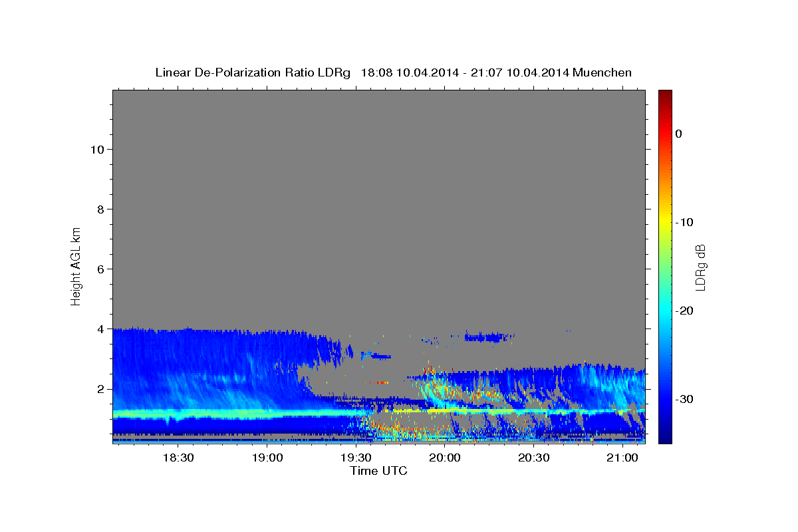798x532 pixels.
Task: Click the end time '21:07 10.04.2014' in the title
Action: 520,72
